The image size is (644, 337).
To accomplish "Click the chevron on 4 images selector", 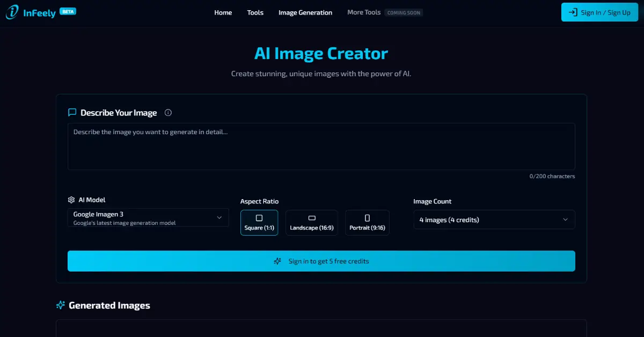I will tap(565, 219).
